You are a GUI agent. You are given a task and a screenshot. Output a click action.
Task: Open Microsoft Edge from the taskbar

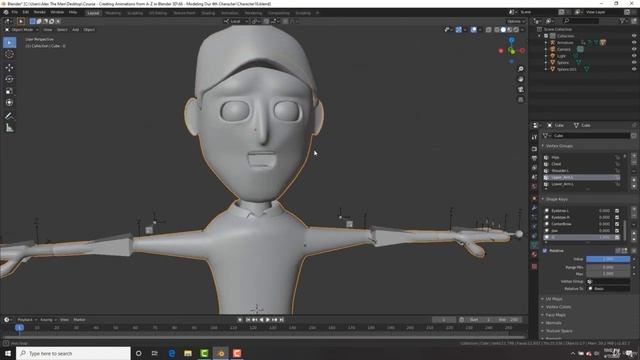(171, 353)
